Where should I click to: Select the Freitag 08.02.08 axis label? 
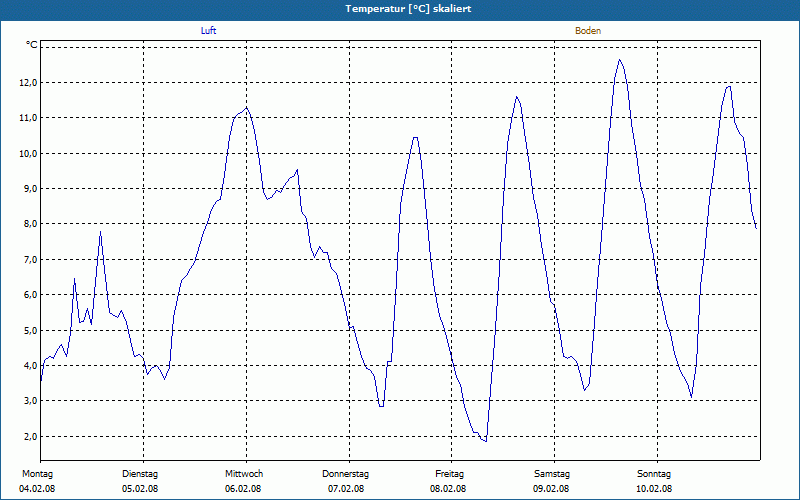pyautogui.click(x=448, y=481)
